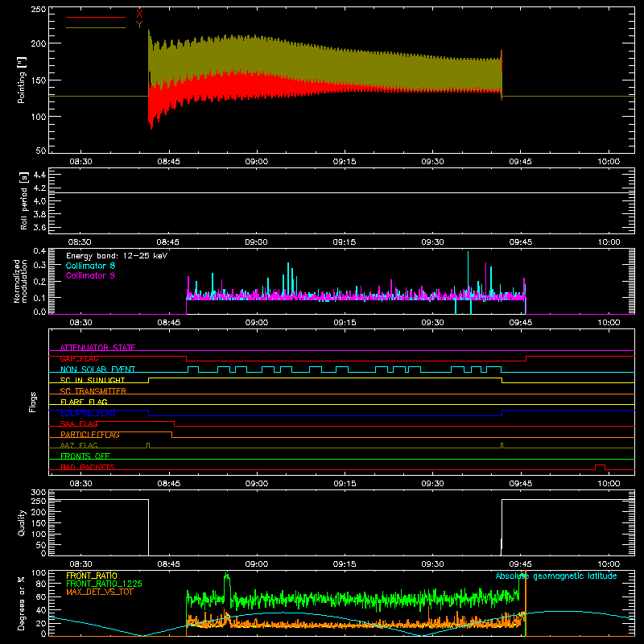Click the 09:45 label under the modulation plot
644x644 pixels.
520,323
